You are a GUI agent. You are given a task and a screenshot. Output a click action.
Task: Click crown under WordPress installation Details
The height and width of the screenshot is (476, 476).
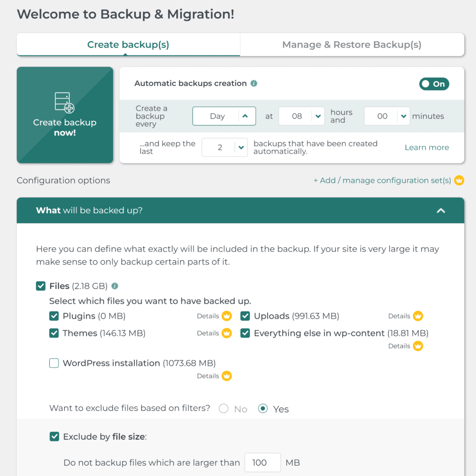(226, 376)
